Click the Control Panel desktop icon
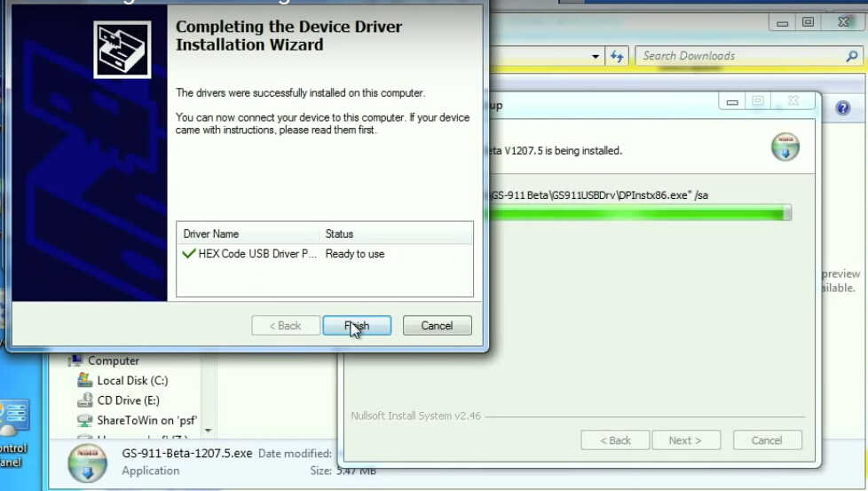Image resolution: width=868 pixels, height=491 pixels. coord(13,434)
